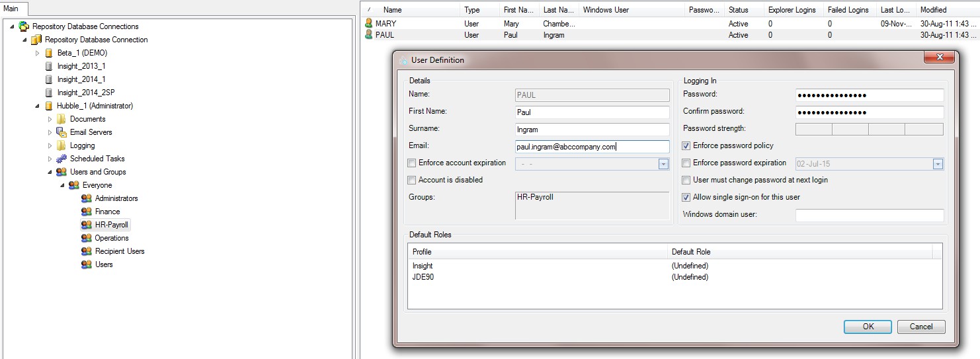Click OK to save user definition
The image size is (980, 359).
point(868,327)
